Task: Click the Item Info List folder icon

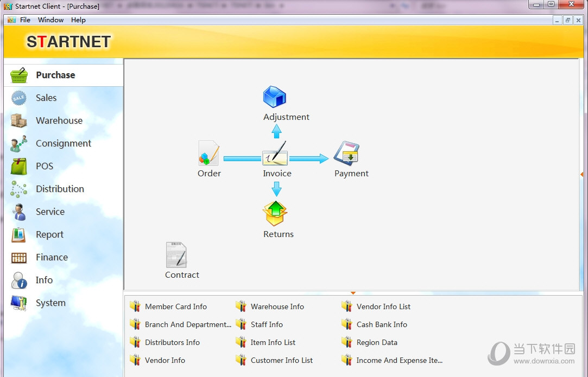Action: pos(241,342)
